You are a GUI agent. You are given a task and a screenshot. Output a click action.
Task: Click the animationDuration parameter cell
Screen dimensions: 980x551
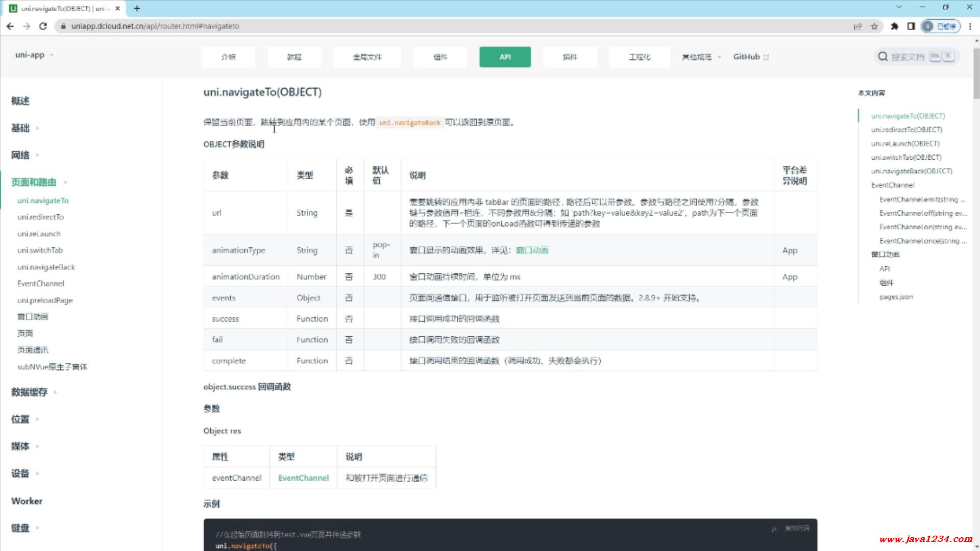tap(246, 277)
